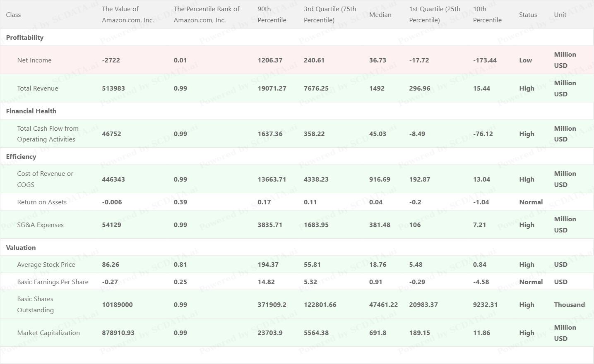Click the High status for Market Capitalization
Viewport: 594px width, 364px height.
527,333
